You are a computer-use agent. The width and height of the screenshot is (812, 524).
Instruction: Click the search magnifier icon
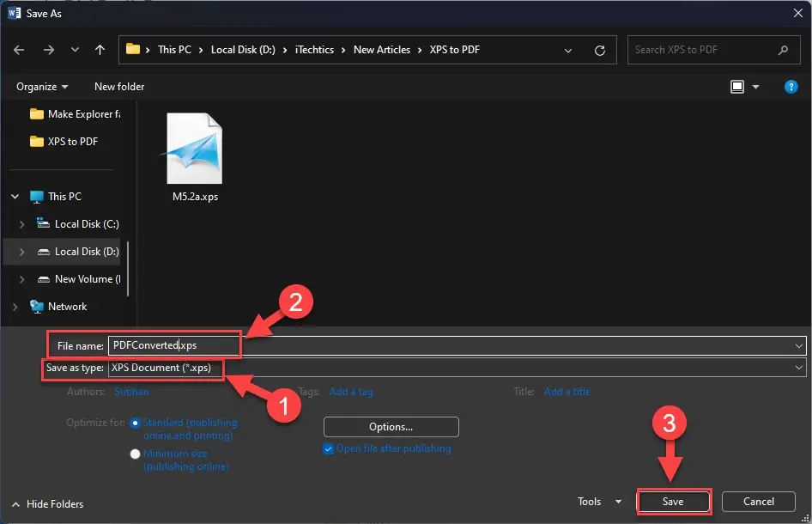(x=783, y=50)
